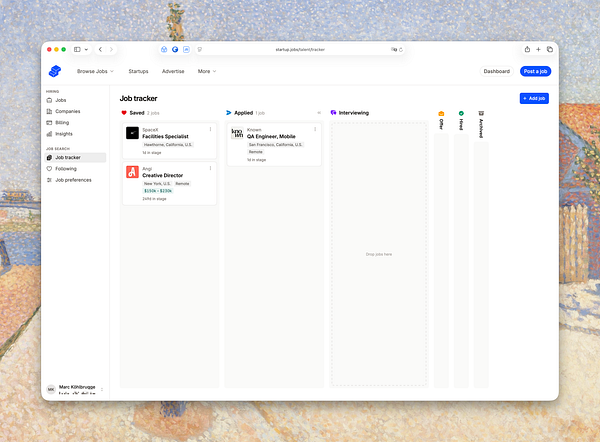This screenshot has height=442, width=600.
Task: Open the Facilities Specialist job title
Action: pyautogui.click(x=165, y=136)
